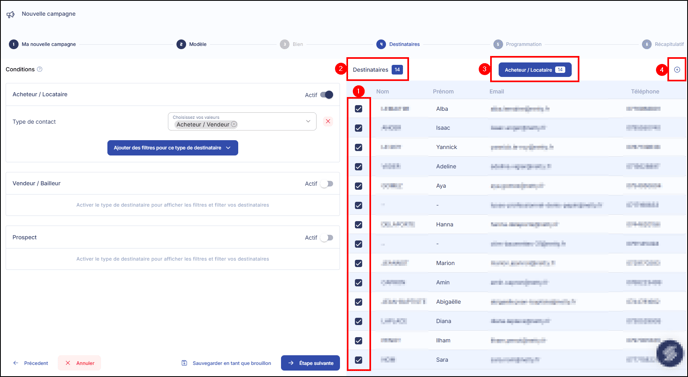Viewport: 688px width, 377px height.
Task: Uncheck the recipient Yannick
Action: (358, 147)
